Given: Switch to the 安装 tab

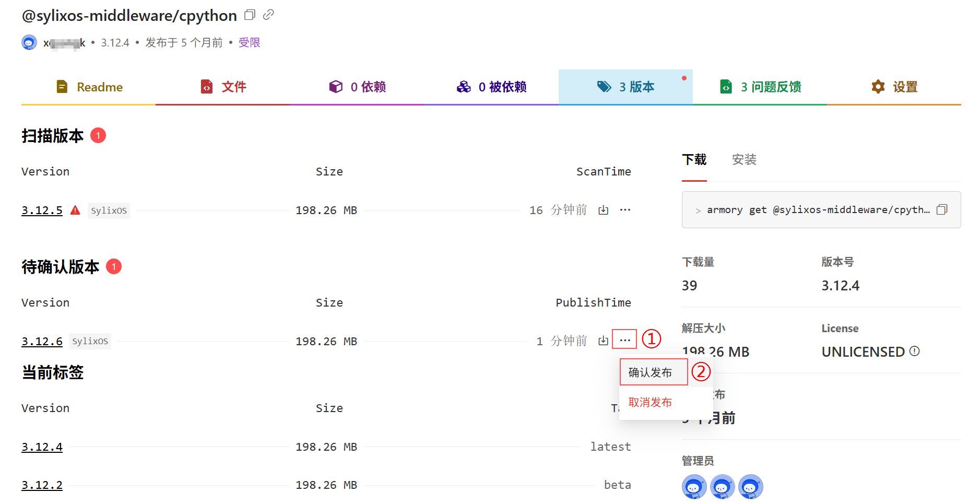Looking at the screenshot, I should tap(744, 160).
